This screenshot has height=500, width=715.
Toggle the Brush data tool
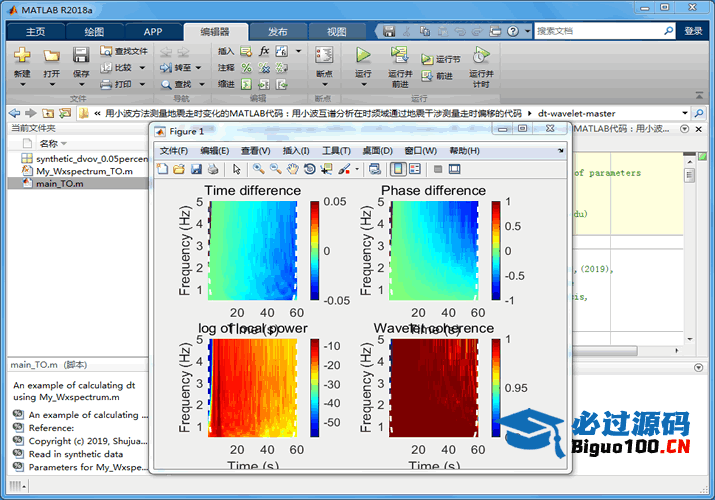(344, 169)
